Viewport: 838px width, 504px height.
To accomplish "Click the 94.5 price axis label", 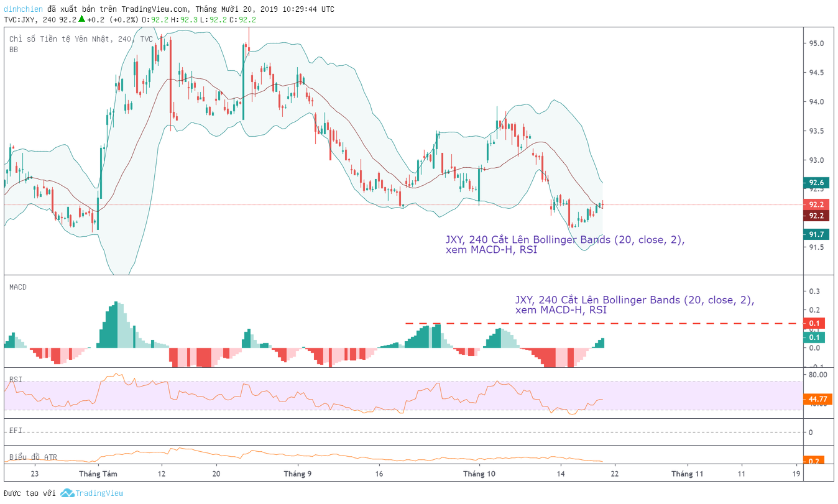I will tap(816, 73).
